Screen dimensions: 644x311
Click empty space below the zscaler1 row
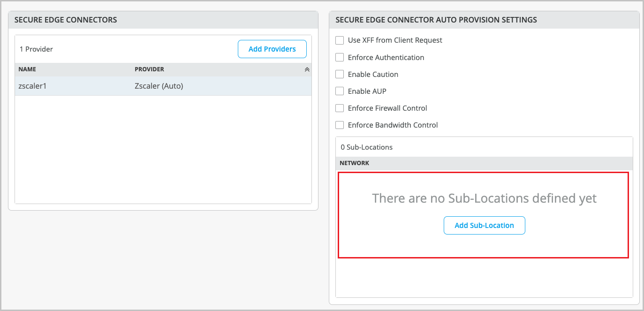coord(163,150)
